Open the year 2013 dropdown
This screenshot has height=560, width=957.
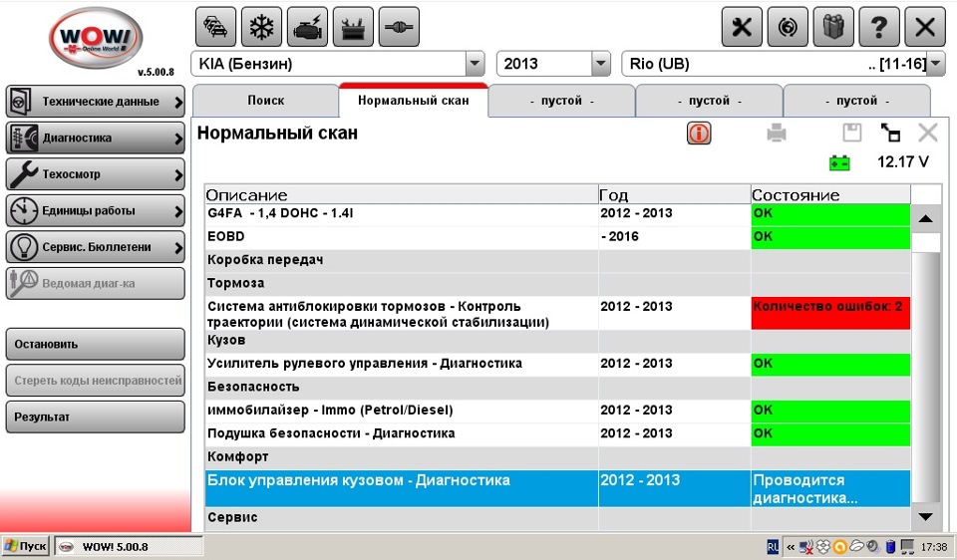point(601,64)
